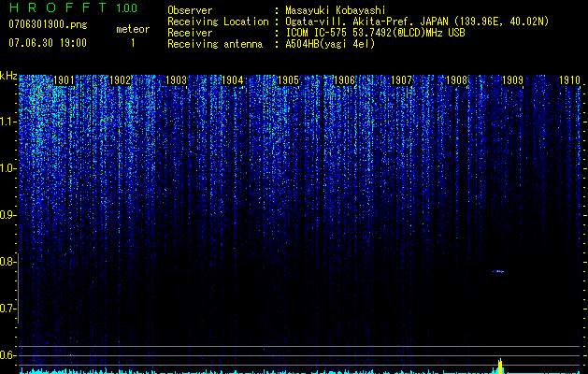This screenshot has height=374, width=588.
Task: Click the 1901 time marker
Action: (x=65, y=80)
